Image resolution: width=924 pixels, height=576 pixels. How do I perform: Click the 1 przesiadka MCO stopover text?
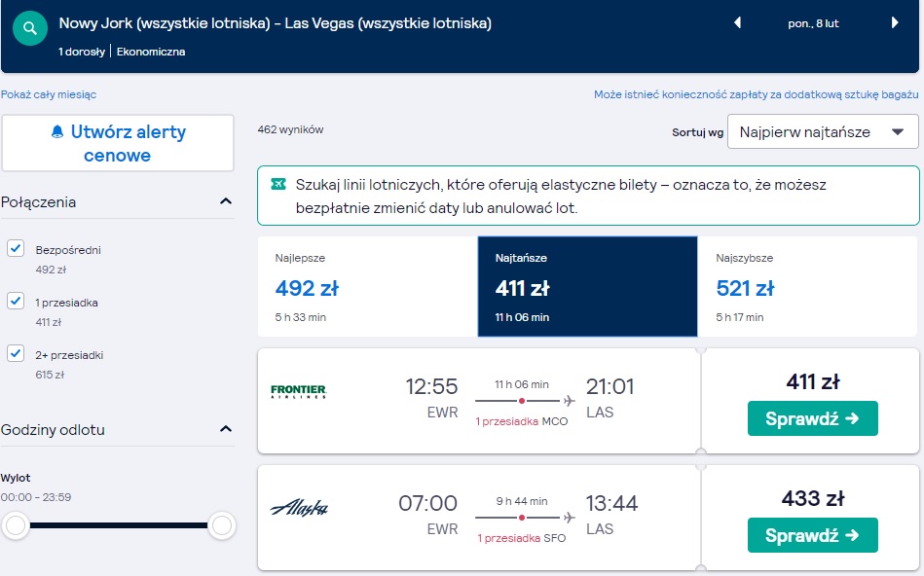(x=522, y=421)
